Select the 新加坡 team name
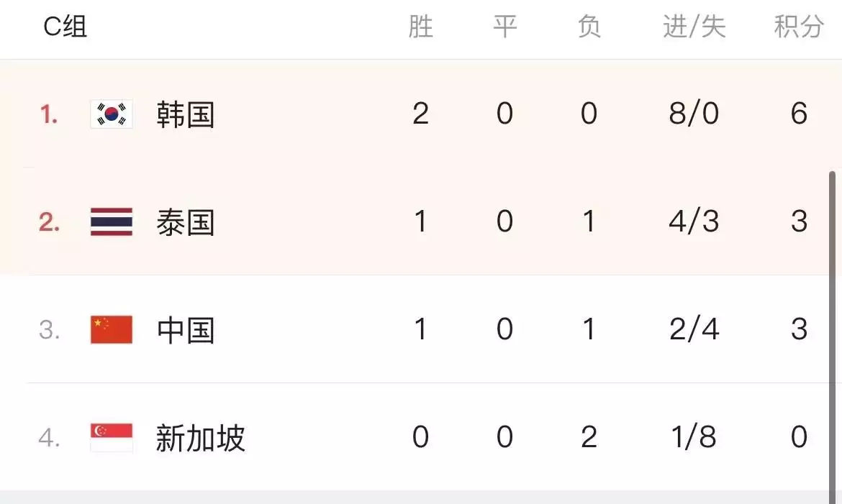Screen dimensions: 842x504 (x=200, y=438)
